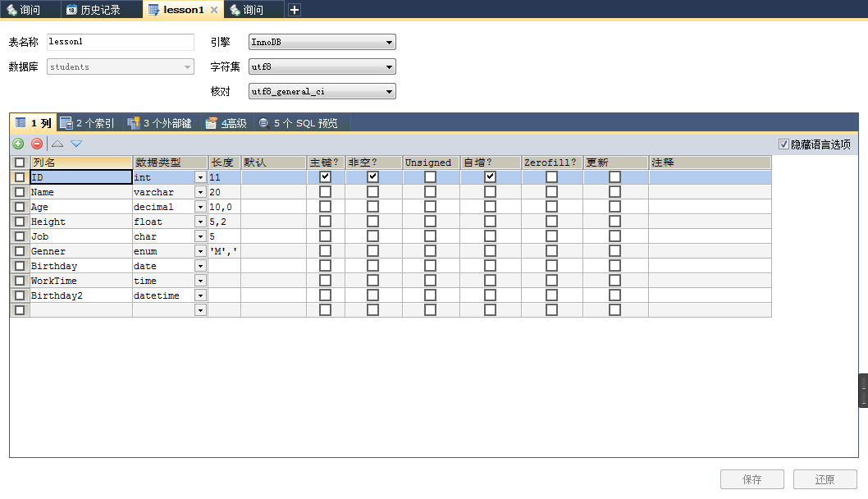Click the length cell showing 5,2

coord(224,222)
